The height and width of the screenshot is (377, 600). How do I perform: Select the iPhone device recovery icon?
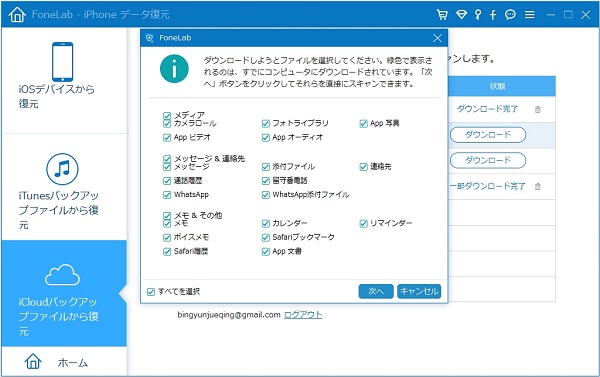point(62,62)
